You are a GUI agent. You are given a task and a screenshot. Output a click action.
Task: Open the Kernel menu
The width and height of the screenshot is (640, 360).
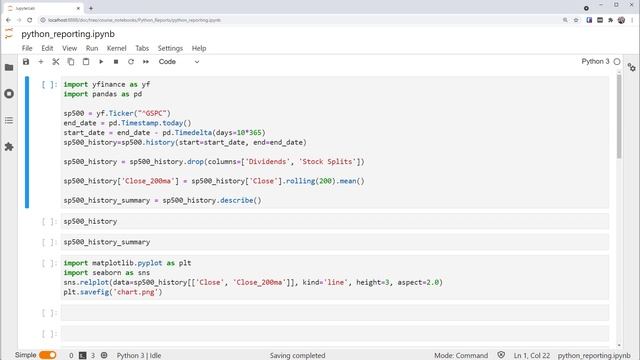116,48
